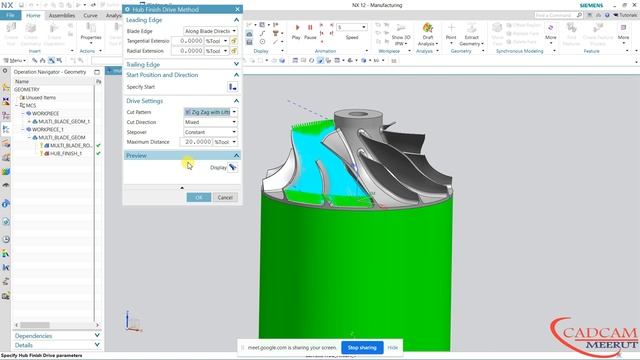This screenshot has width=640, height=360.
Task: Click OK in Hub Finish dialog
Action: click(199, 198)
